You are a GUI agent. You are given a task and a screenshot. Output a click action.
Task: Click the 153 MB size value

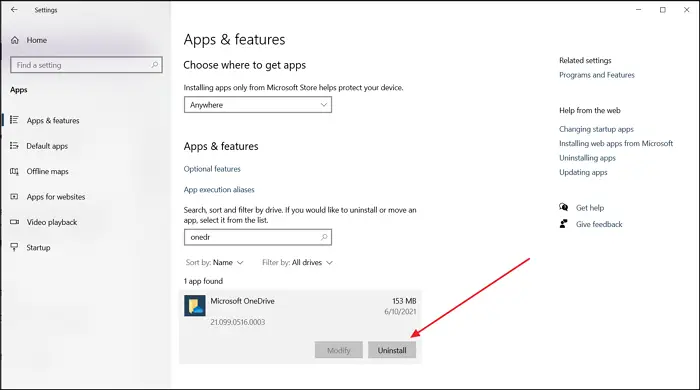pyautogui.click(x=404, y=301)
